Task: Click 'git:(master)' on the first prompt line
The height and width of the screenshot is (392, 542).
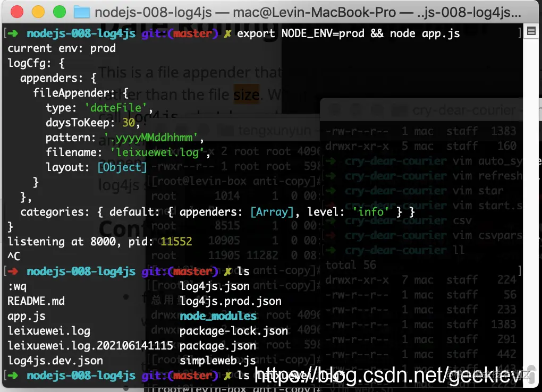Action: [180, 33]
